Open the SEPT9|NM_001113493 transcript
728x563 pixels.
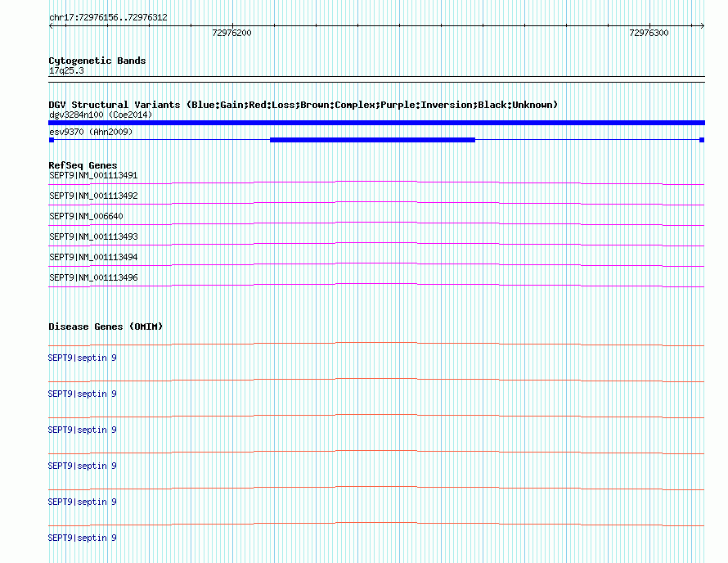[x=93, y=237]
